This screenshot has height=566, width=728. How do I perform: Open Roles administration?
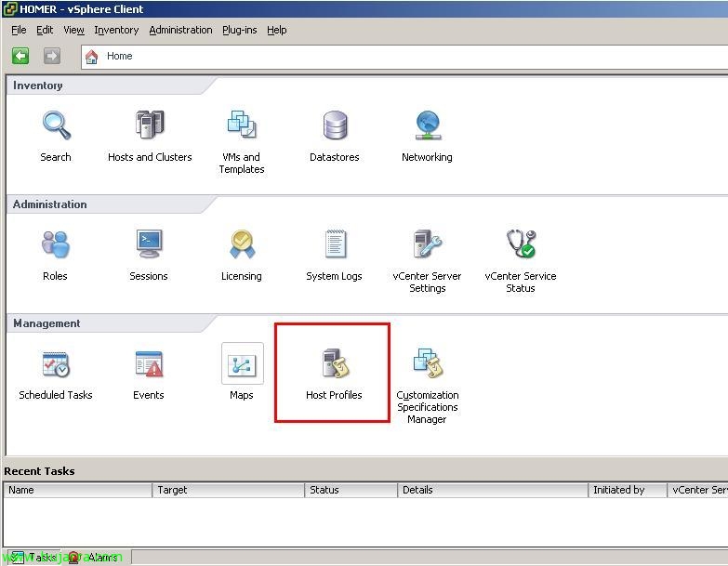click(56, 244)
